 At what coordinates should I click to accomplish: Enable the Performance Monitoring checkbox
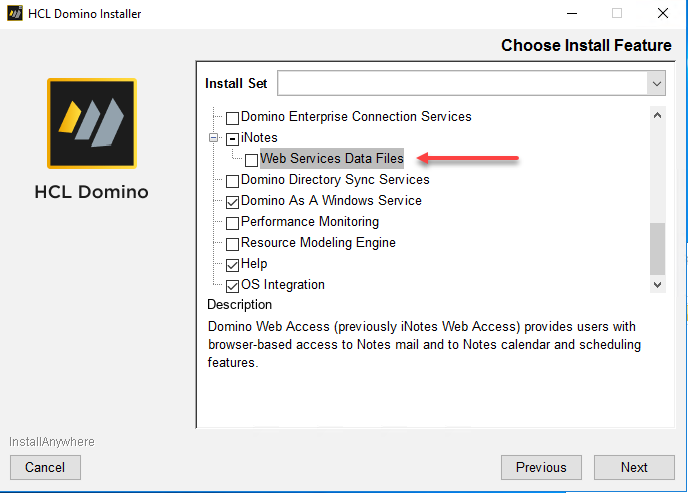click(233, 223)
